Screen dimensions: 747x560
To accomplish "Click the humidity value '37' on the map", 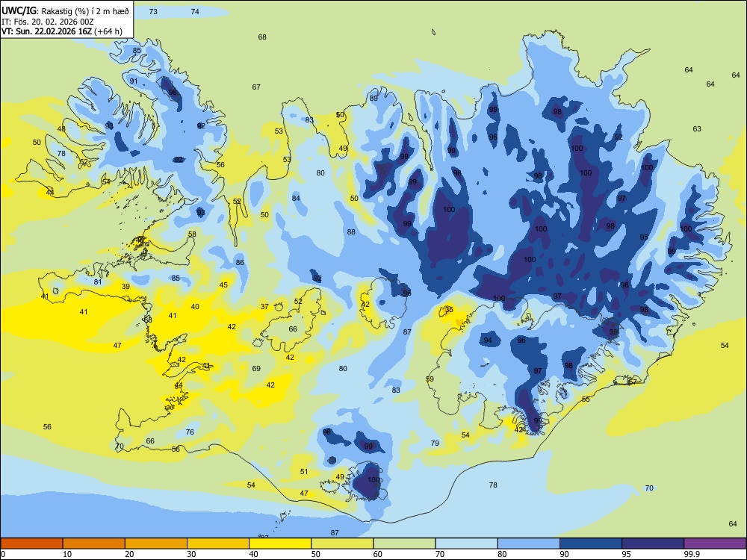I will pyautogui.click(x=264, y=307).
